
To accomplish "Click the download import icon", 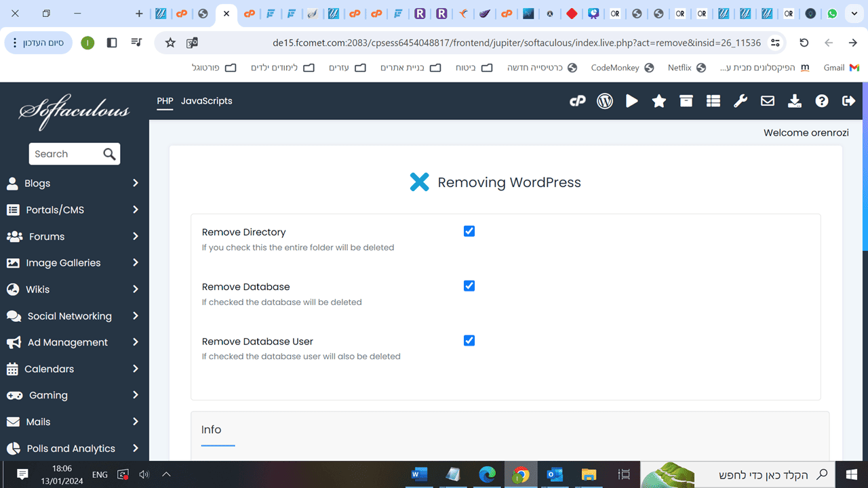I will (795, 101).
